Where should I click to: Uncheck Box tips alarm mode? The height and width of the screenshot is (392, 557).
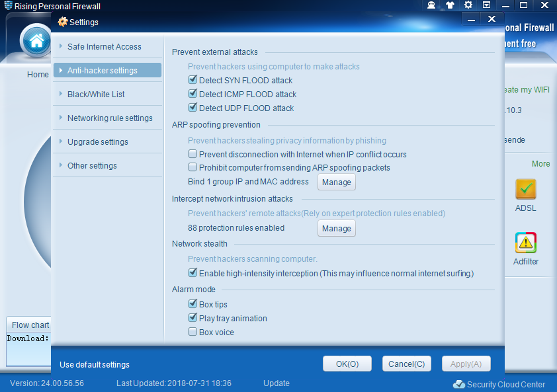(x=193, y=303)
